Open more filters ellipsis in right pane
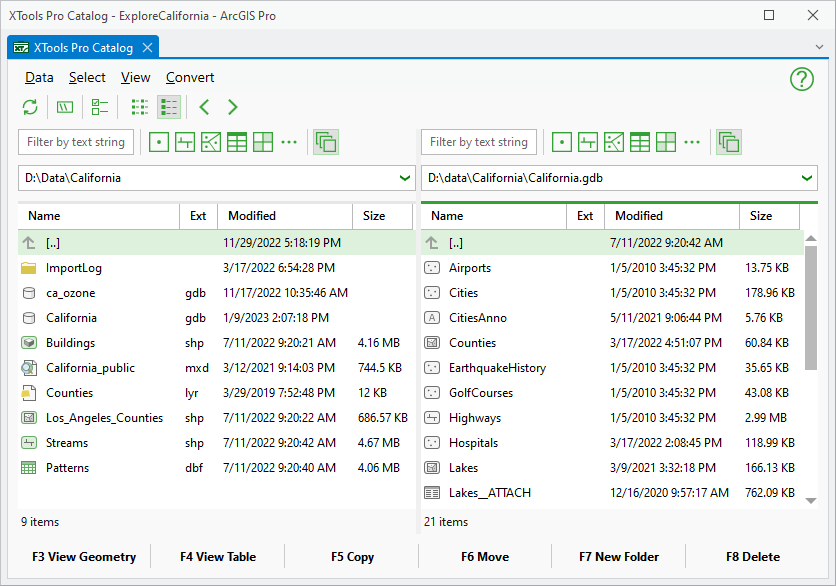The image size is (836, 586). point(692,142)
